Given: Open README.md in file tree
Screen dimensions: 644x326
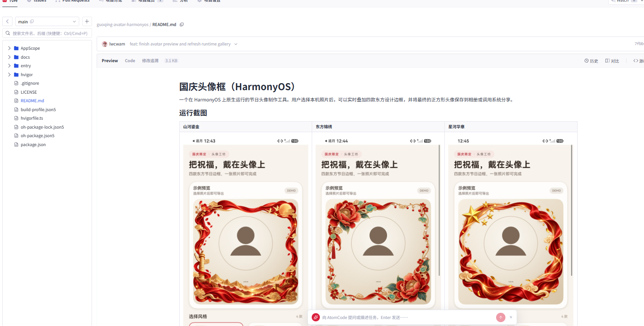Looking at the screenshot, I should 32,101.
